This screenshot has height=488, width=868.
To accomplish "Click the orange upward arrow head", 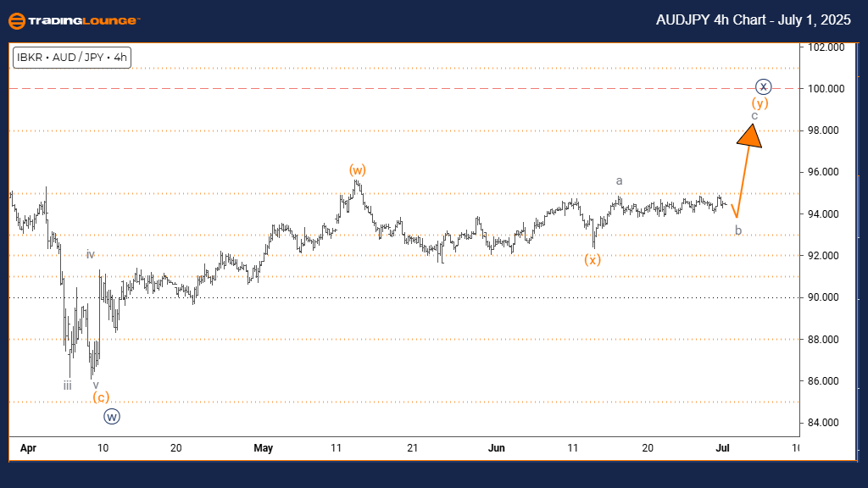I will [x=750, y=136].
